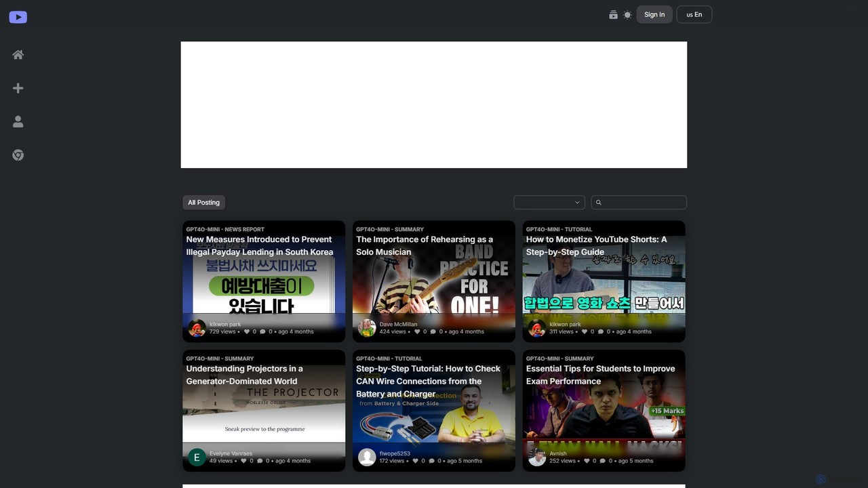Open 'How to Check CAN Wire Connections' tutorial

click(x=428, y=381)
